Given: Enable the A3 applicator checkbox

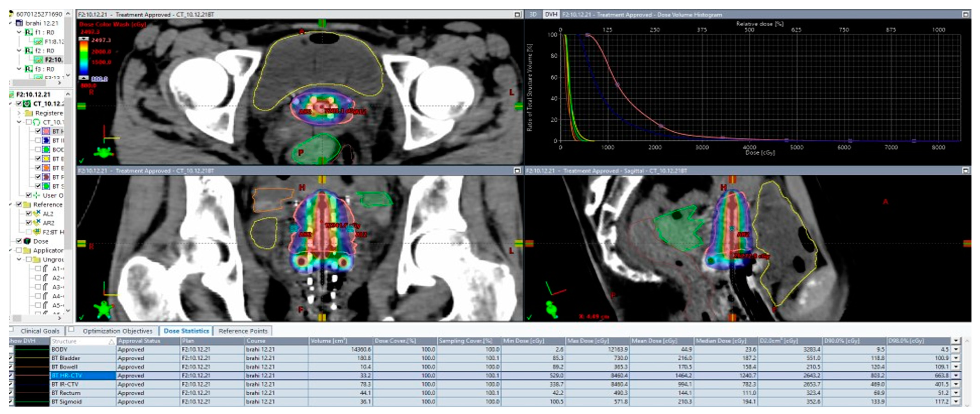Looking at the screenshot, I should click(38, 287).
